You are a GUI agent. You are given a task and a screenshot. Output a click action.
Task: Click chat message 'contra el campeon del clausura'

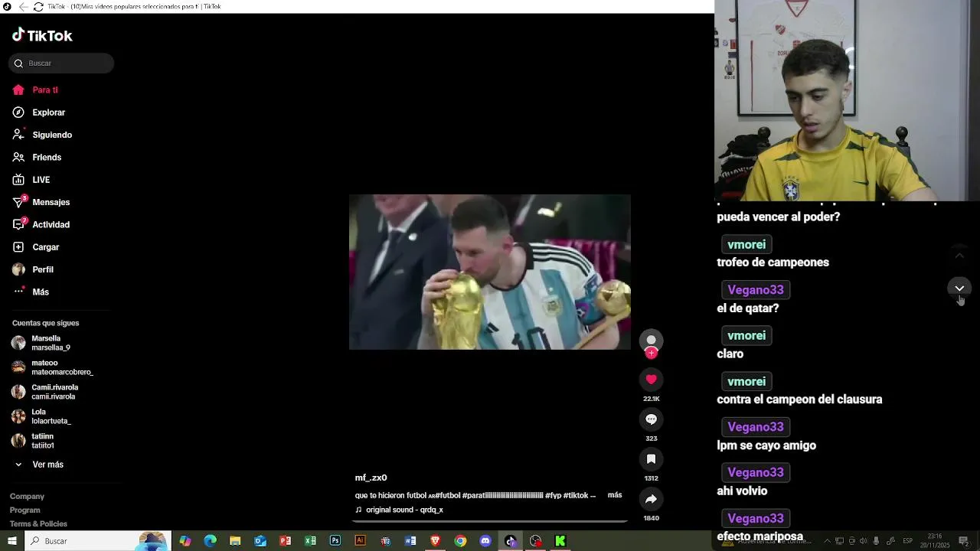(x=799, y=399)
